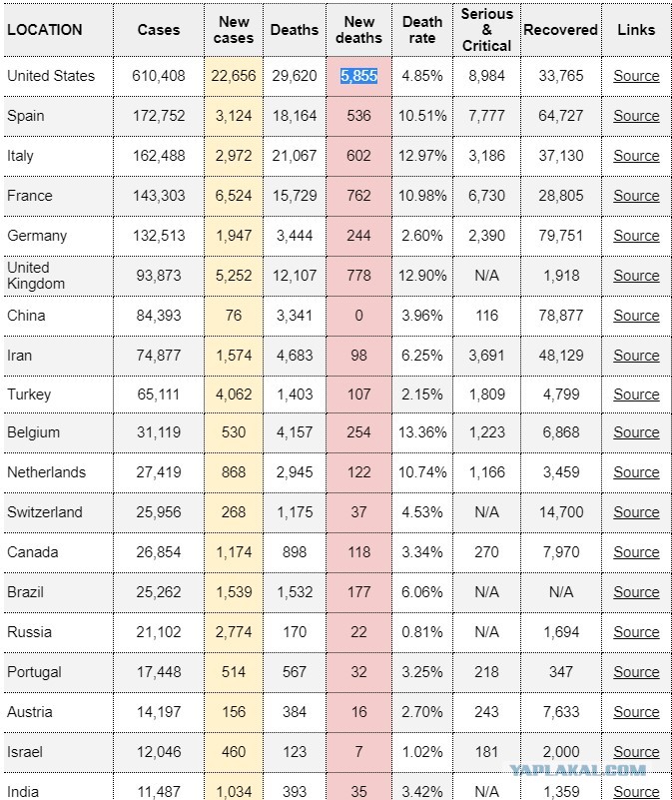Viewport: 672px width, 800px height.
Task: Select the Serious & Critical column header
Action: pyautogui.click(x=486, y=30)
